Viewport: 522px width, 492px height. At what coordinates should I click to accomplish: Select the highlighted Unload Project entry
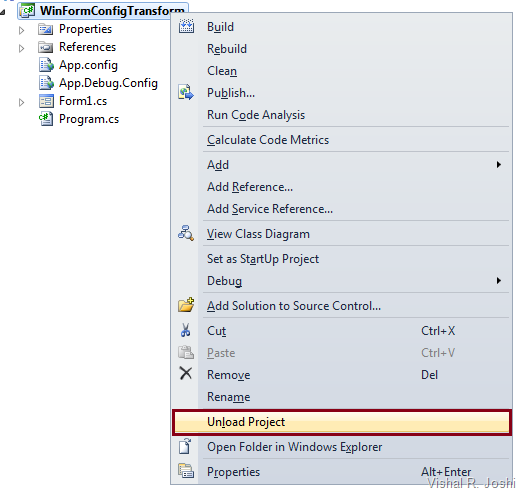[x=342, y=422]
